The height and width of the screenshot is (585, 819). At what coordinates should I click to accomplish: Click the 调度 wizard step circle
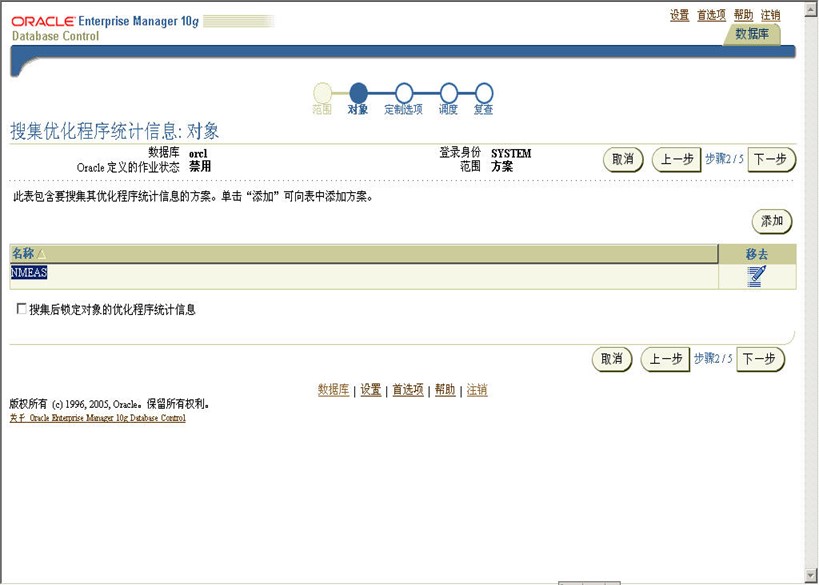(x=448, y=93)
